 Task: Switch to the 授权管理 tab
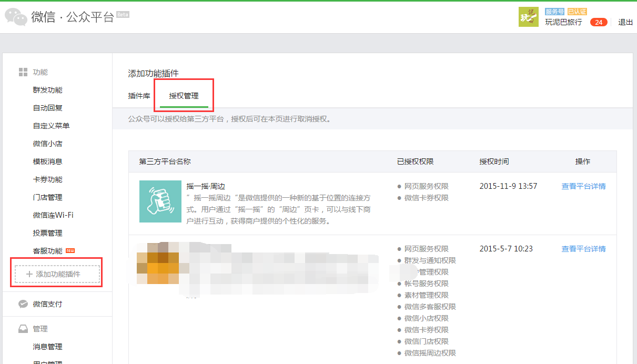click(184, 96)
